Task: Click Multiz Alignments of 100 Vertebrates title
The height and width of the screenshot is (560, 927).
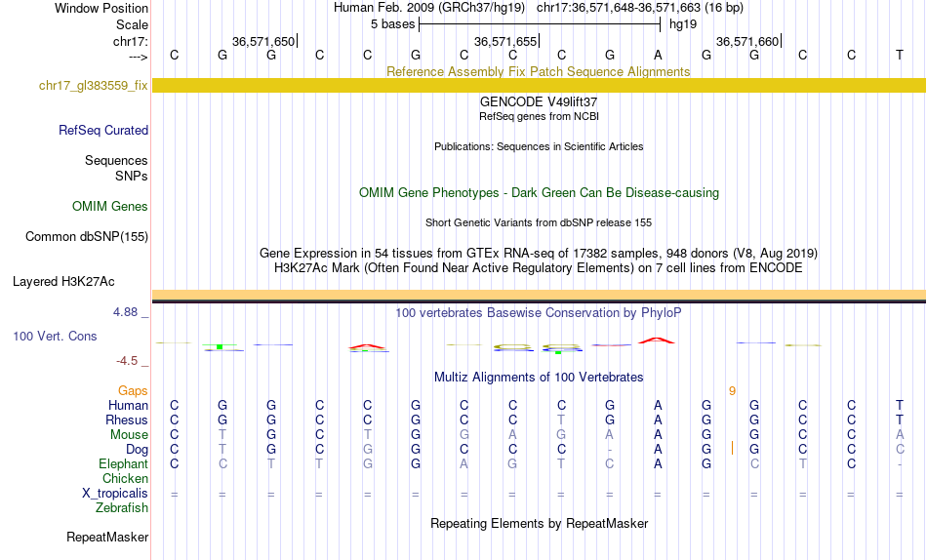Action: [539, 378]
